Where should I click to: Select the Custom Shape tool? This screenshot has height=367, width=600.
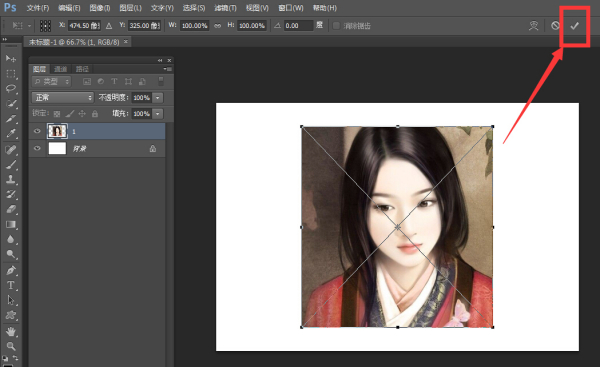click(x=10, y=315)
